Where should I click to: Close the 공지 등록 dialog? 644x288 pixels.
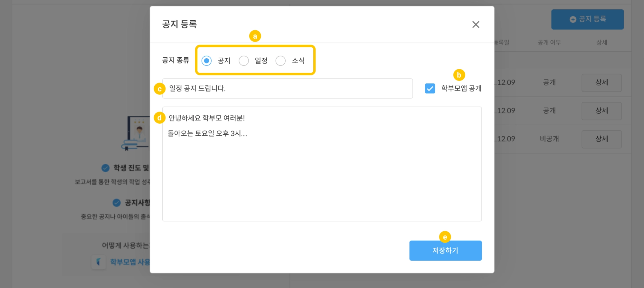pyautogui.click(x=476, y=24)
